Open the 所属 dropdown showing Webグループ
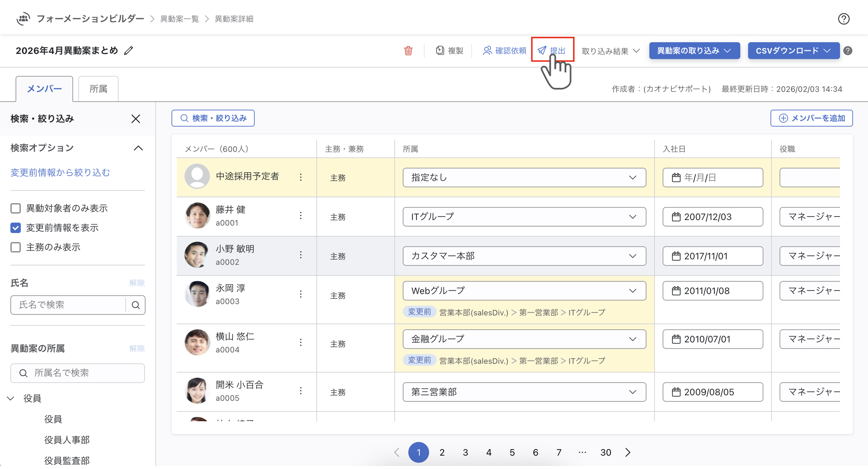The width and height of the screenshot is (868, 469). [x=524, y=291]
